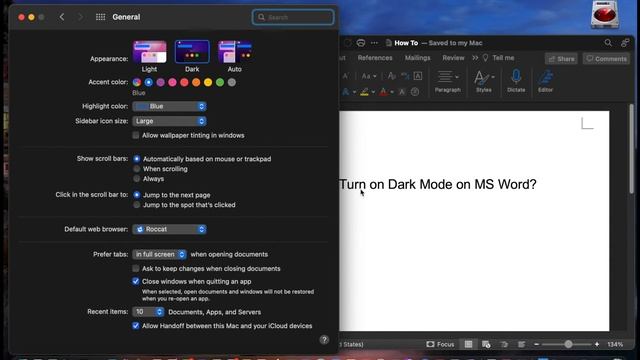Expand the Paragraph dropdown arrow in Word
The height and width of the screenshot is (360, 640).
tap(457, 77)
